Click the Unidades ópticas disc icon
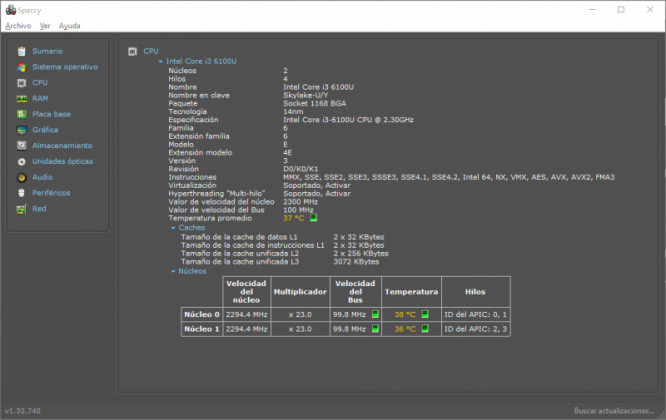666x420 pixels. point(22,162)
